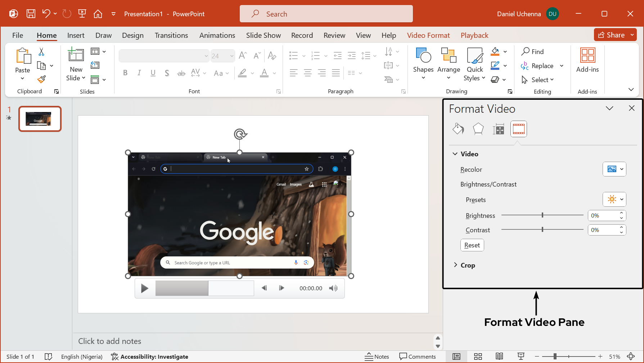
Task: Click the Reset button
Action: [472, 245]
